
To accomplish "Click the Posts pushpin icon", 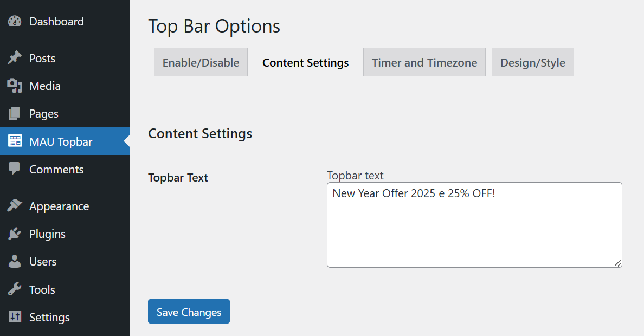I will click(15, 58).
